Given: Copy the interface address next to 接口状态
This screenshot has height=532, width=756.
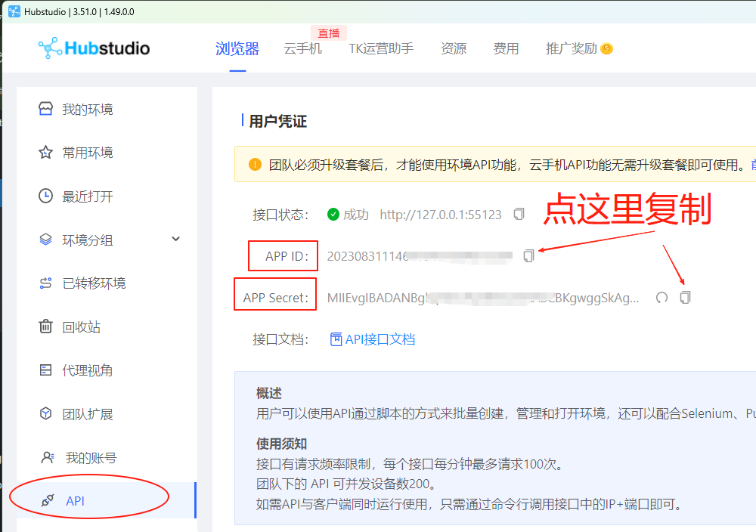Looking at the screenshot, I should [519, 215].
